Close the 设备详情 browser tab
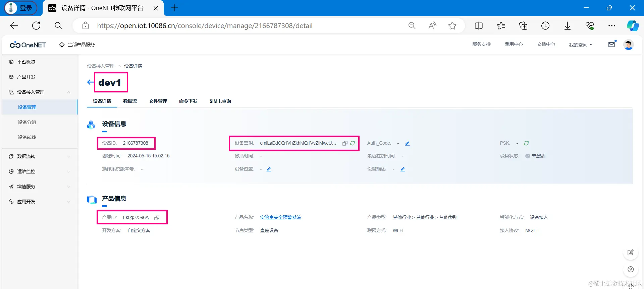This screenshot has width=644, height=289. (156, 8)
